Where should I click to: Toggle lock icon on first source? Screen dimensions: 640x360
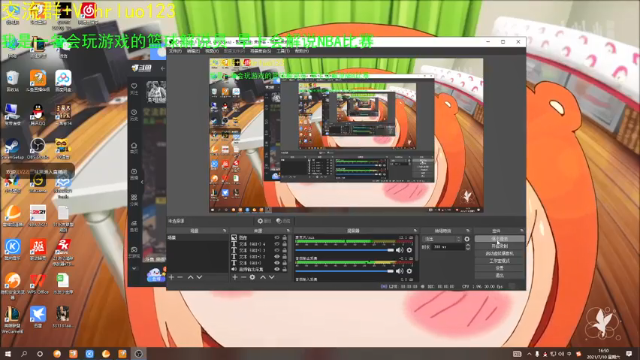click(x=284, y=238)
